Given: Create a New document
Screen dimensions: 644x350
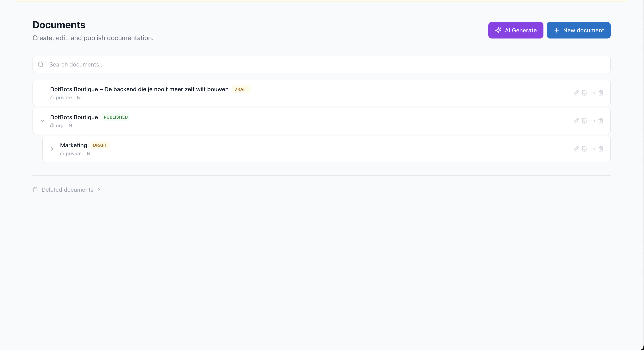Looking at the screenshot, I should (578, 30).
